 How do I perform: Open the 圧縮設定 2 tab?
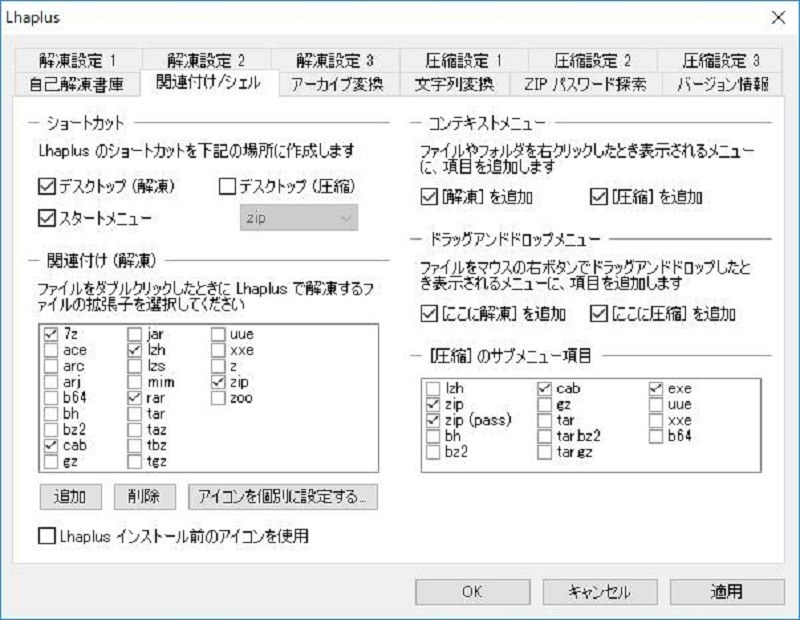click(592, 61)
